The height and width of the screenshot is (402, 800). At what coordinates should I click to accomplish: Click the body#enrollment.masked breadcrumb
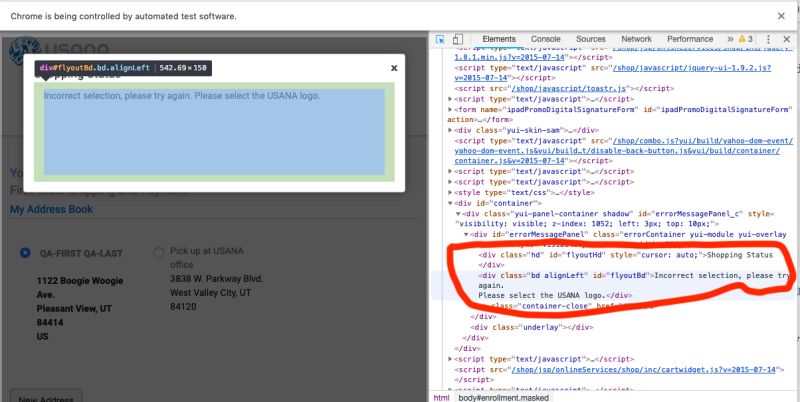click(x=504, y=397)
